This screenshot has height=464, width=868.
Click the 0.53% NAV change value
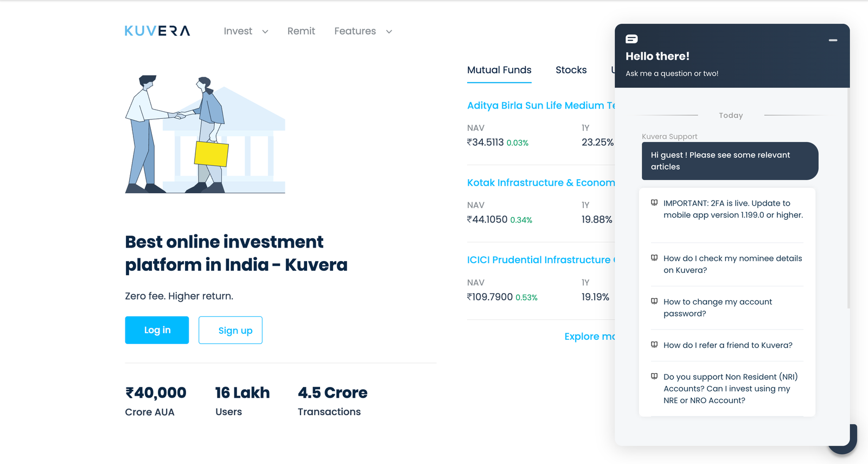pos(526,297)
